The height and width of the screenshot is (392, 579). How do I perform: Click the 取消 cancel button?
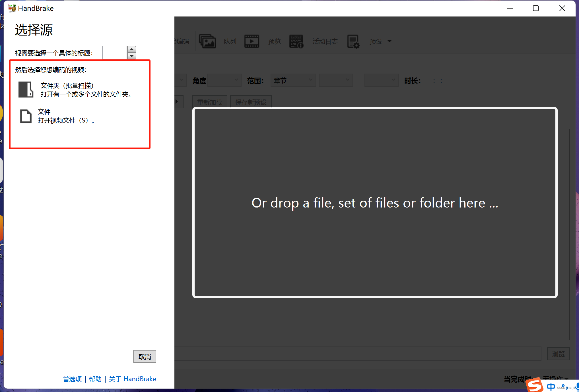pos(145,357)
